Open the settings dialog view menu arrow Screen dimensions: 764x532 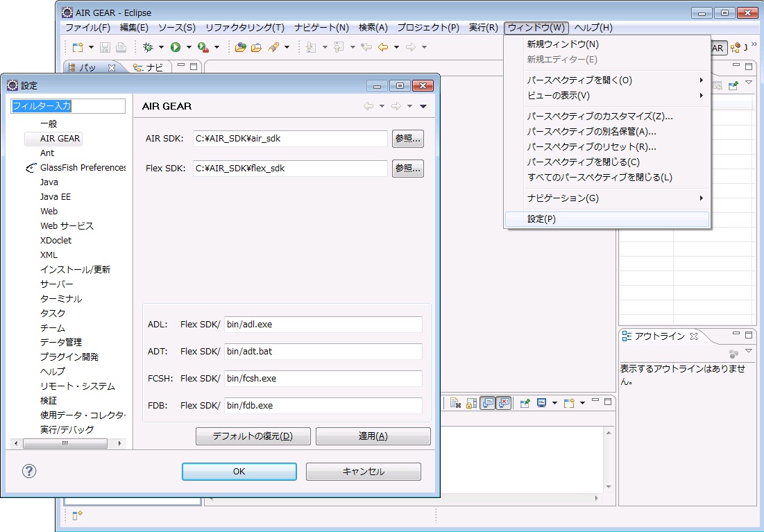point(423,106)
